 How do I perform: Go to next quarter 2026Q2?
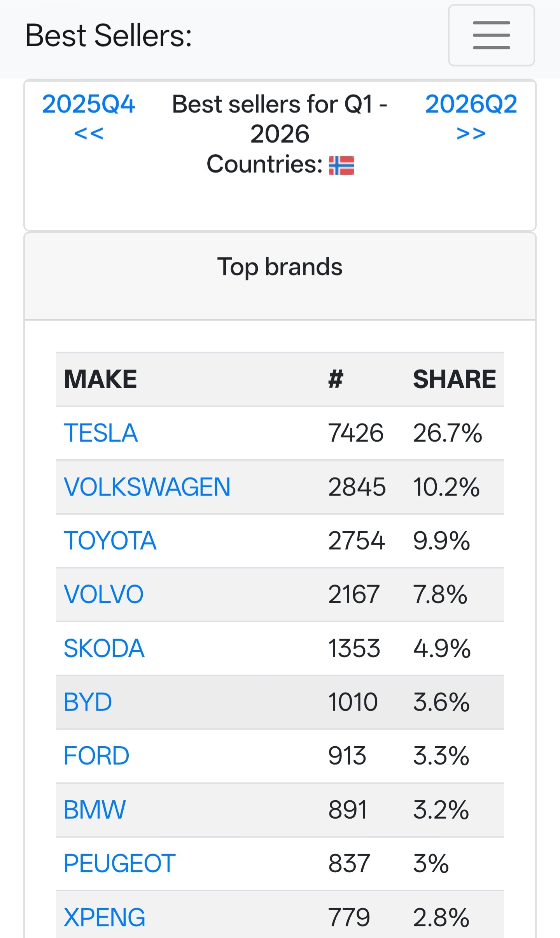tap(471, 118)
